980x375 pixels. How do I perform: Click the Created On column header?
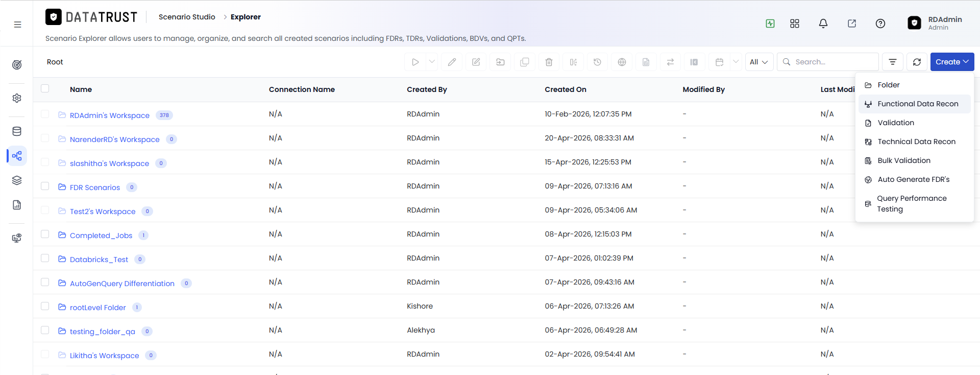(x=566, y=89)
